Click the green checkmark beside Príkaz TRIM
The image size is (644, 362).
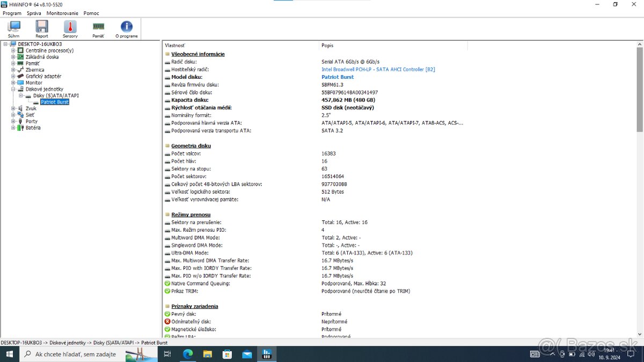[167, 291]
